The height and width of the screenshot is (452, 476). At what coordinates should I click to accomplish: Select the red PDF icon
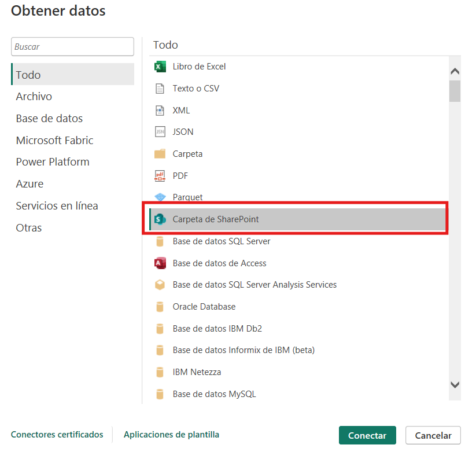[x=160, y=176]
